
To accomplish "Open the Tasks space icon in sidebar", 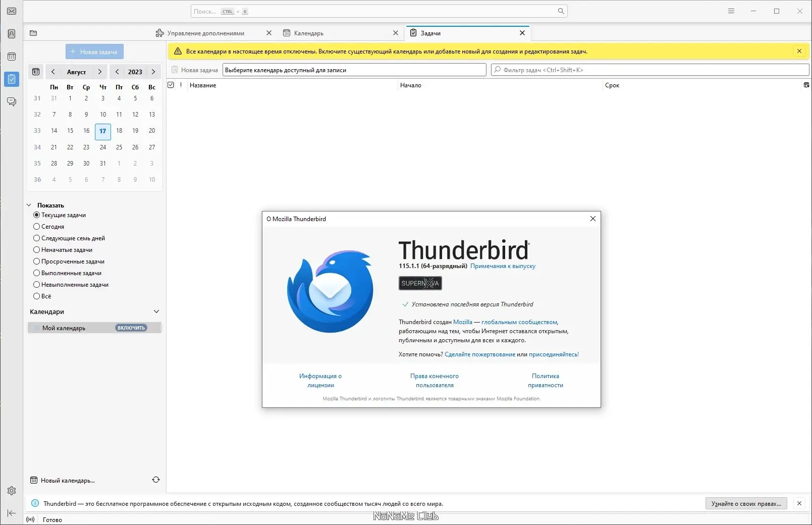I will pyautogui.click(x=12, y=79).
